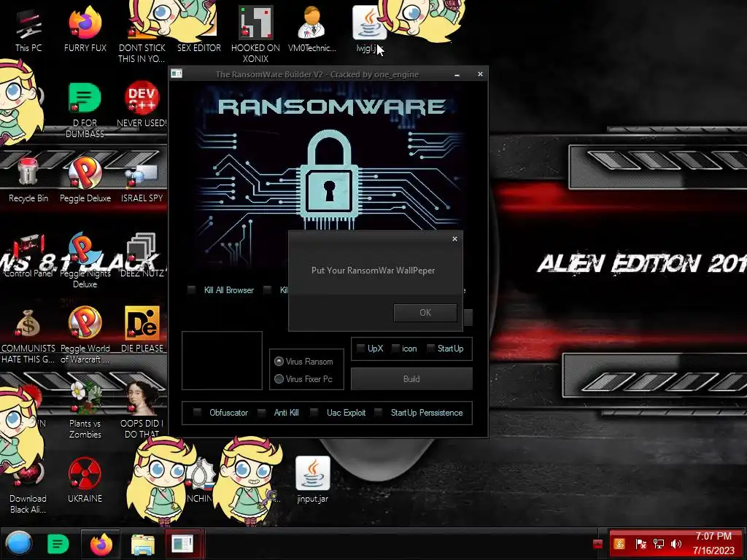This screenshot has height=560, width=747.
Task: Open the Action Center flag tray icon
Action: click(x=640, y=544)
